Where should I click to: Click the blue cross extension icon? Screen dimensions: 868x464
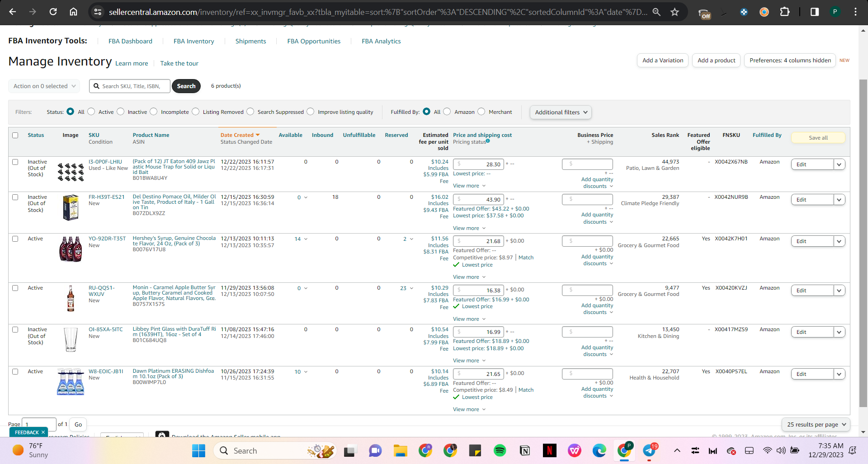744,12
